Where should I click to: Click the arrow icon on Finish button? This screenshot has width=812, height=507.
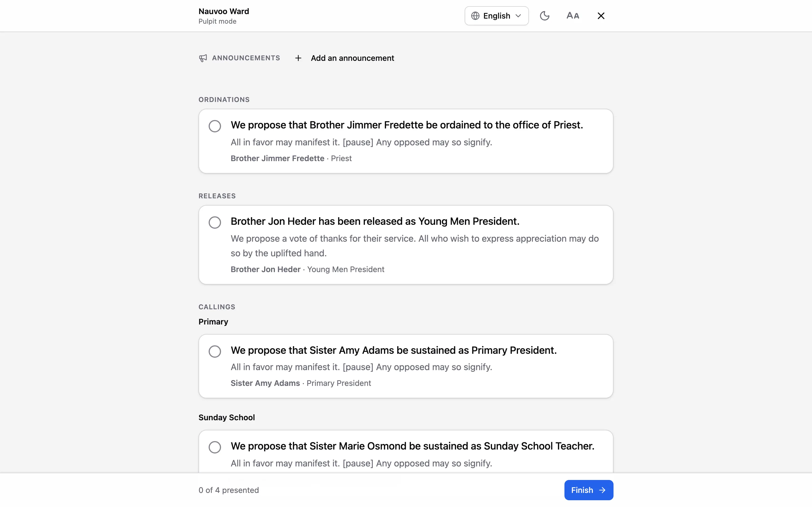pyautogui.click(x=602, y=490)
